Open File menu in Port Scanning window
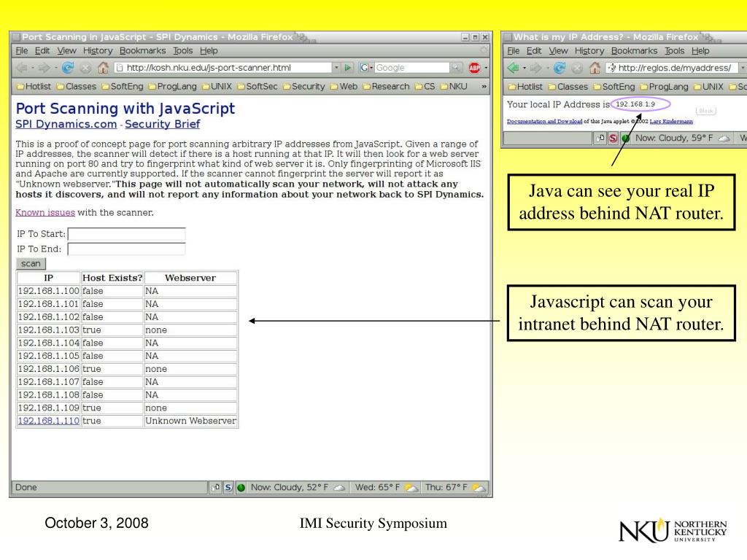This screenshot has height=560, width=747. point(22,51)
